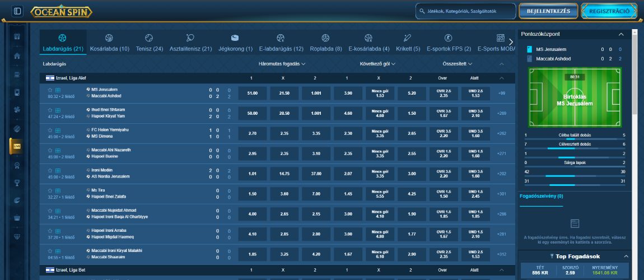Image resolution: width=644 pixels, height=280 pixels.
Task: Favorite the Maccabi Nujeidat Ahmad match star
Action: (50, 211)
